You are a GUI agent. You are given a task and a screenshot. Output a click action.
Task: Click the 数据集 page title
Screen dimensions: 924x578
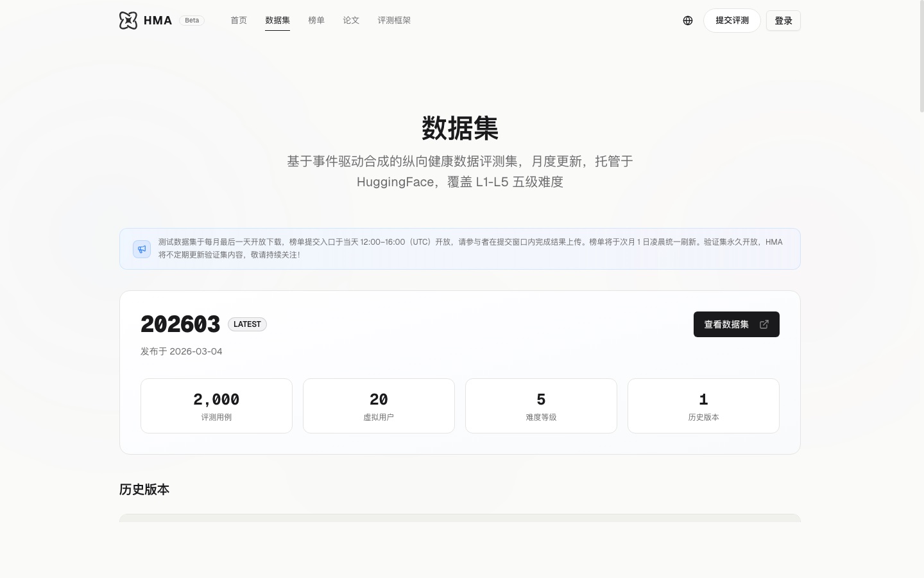[460, 128]
